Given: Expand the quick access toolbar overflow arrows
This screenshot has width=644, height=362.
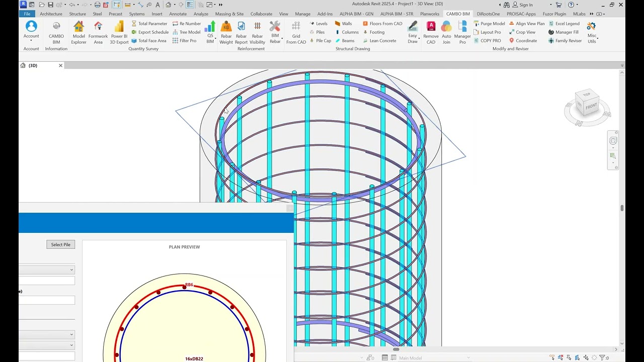Looking at the screenshot, I should coord(220,5).
